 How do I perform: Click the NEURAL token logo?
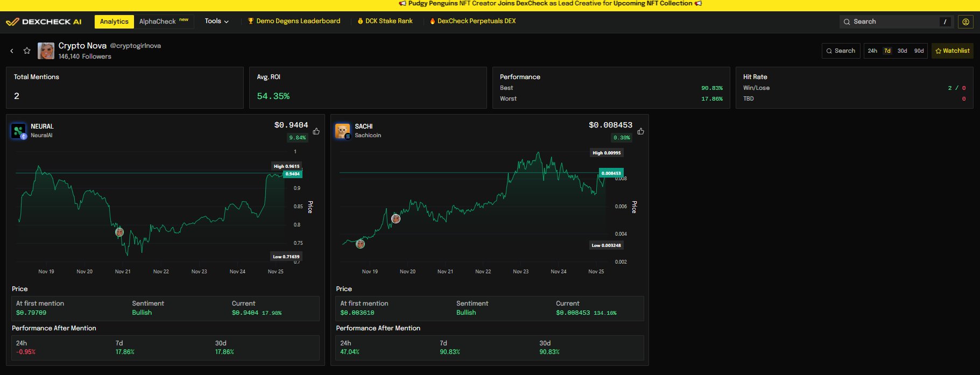click(19, 131)
